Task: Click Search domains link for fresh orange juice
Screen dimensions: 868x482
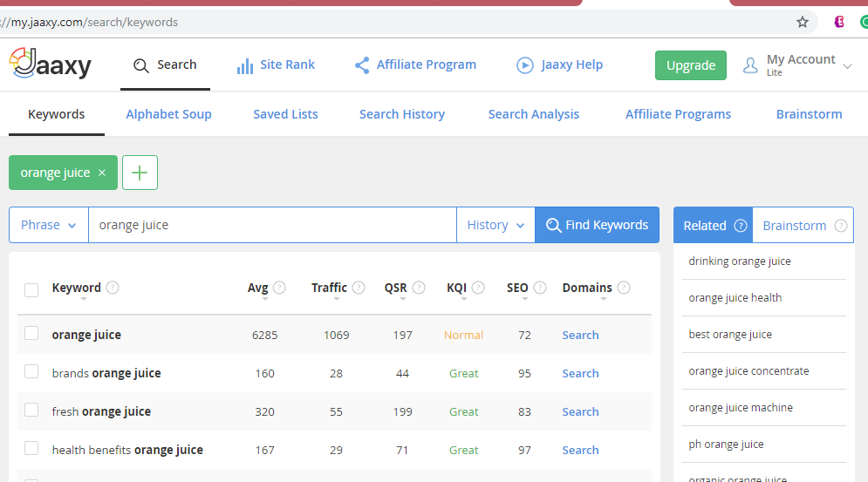Action: tap(580, 411)
